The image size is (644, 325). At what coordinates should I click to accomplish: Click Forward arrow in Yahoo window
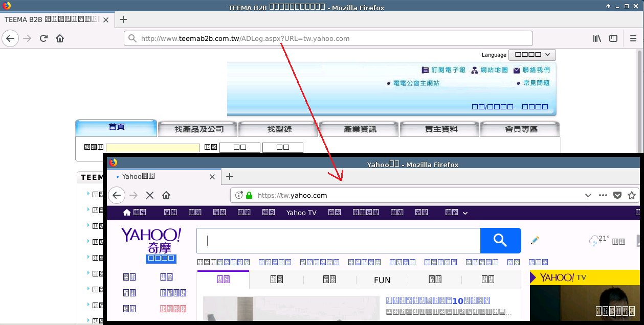point(134,195)
